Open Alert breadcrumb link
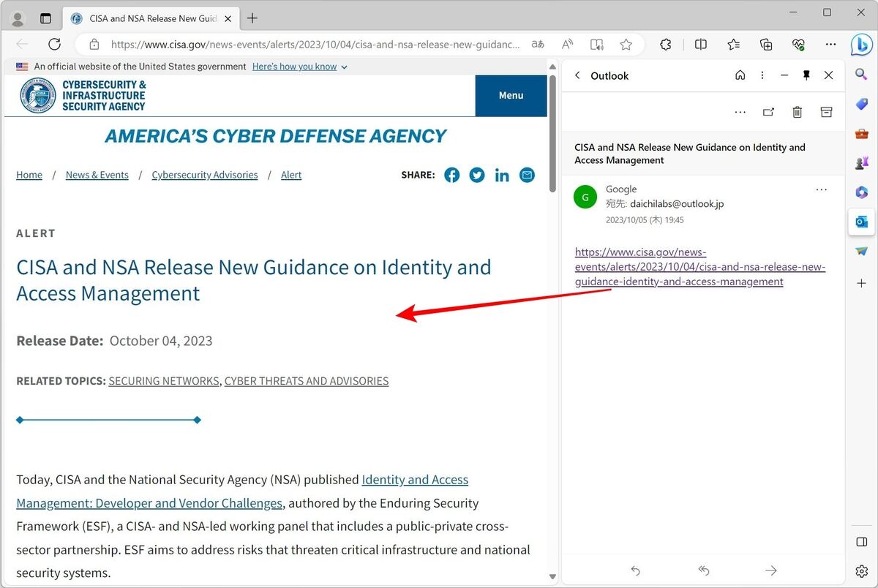The image size is (878, 588). tap(291, 175)
